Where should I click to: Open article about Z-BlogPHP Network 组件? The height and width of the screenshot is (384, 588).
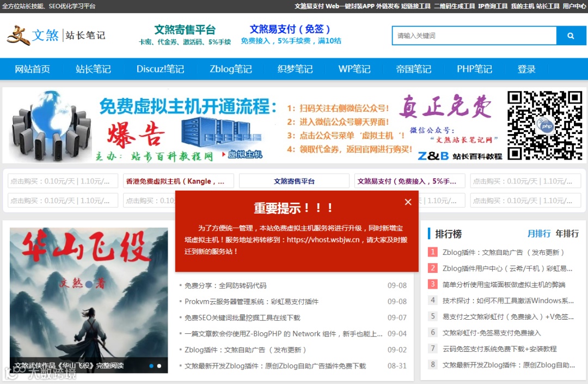(284, 334)
